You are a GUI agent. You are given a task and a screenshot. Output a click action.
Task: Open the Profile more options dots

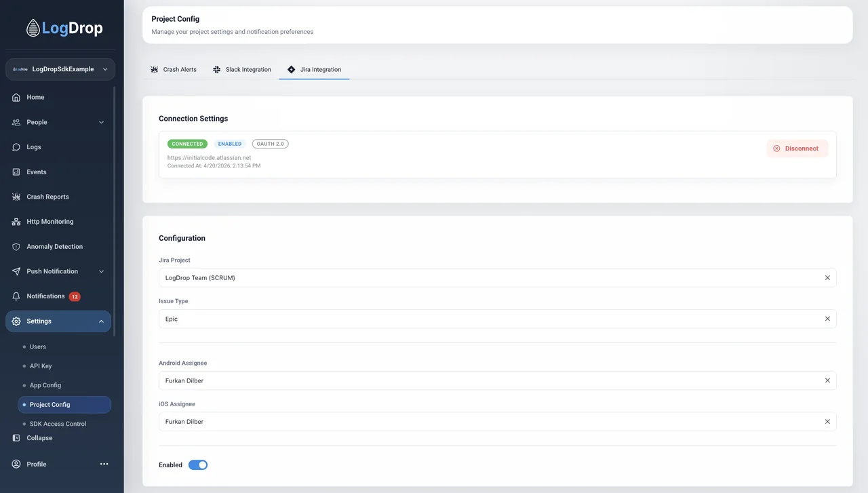104,465
